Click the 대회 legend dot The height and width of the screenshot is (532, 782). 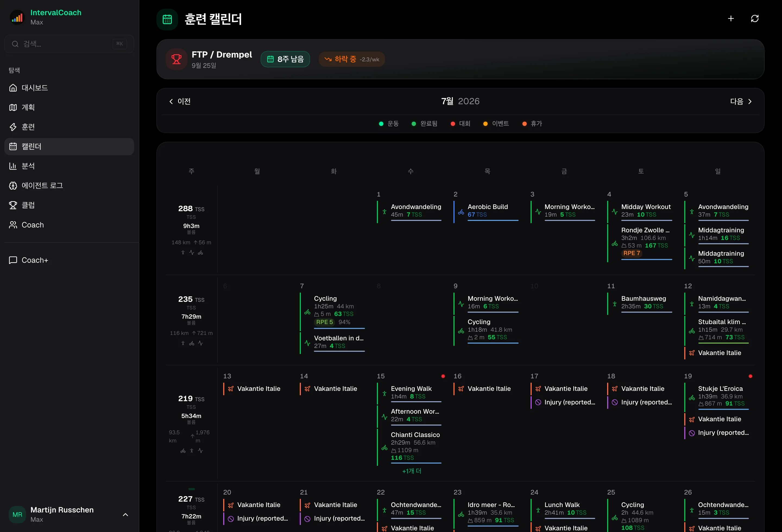click(453, 124)
